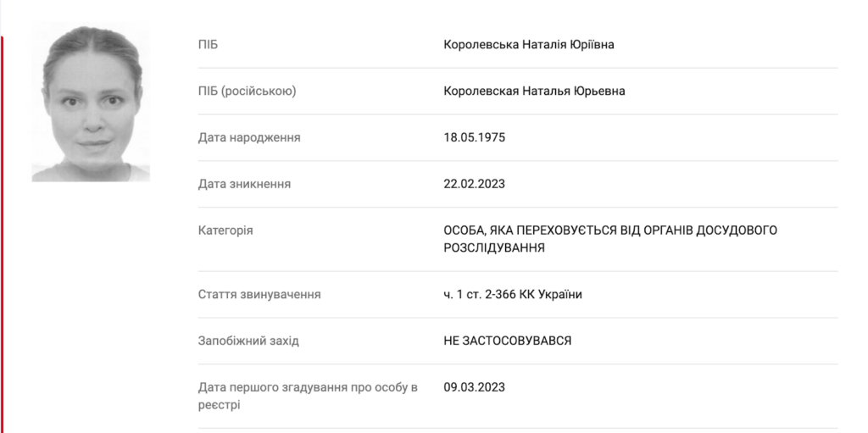
Task: Select the birth date 18.05.1975
Action: pos(474,137)
